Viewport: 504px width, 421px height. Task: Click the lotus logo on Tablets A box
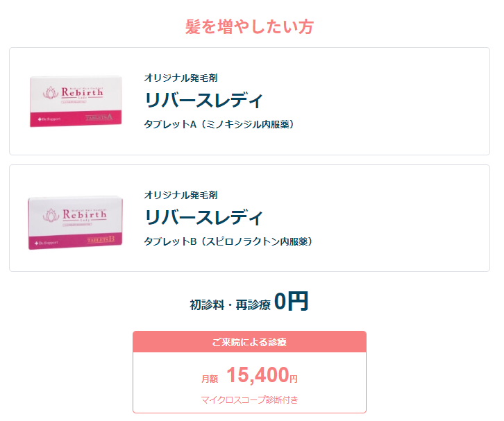click(x=51, y=92)
